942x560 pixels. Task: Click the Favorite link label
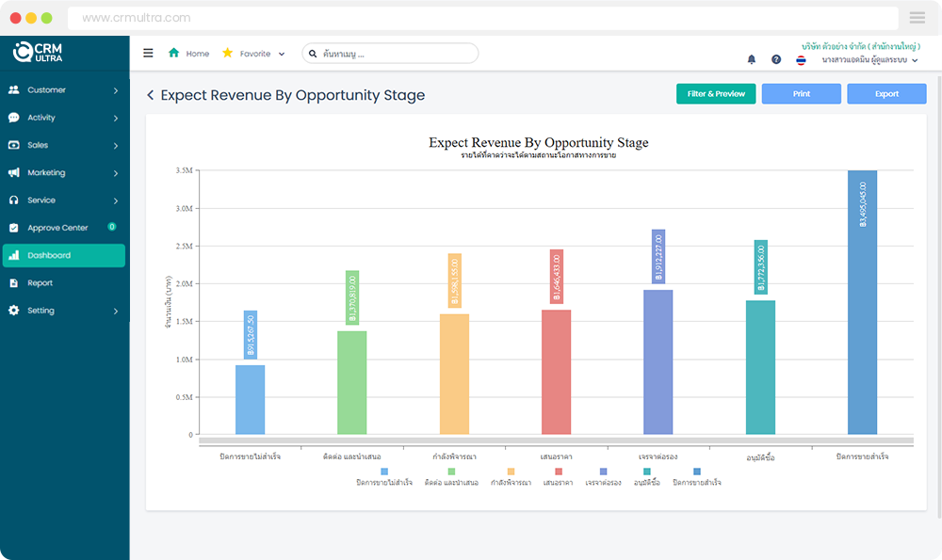pyautogui.click(x=255, y=54)
